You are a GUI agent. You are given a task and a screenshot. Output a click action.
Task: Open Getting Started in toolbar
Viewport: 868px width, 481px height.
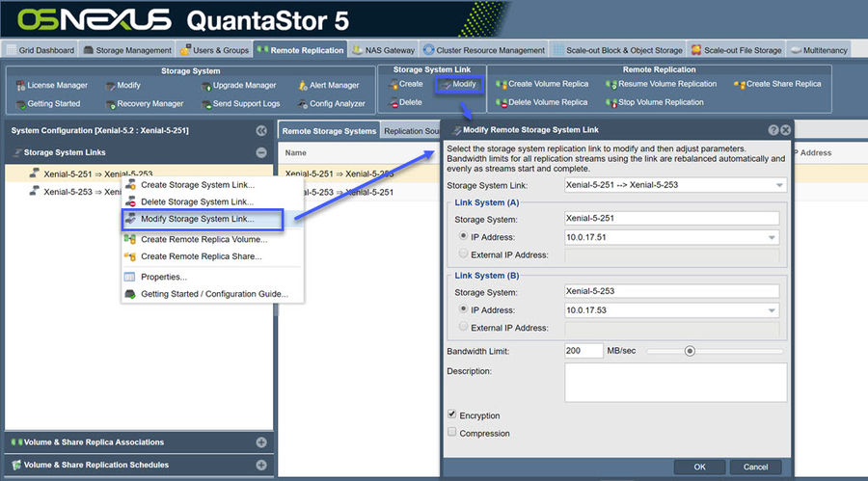(x=48, y=103)
